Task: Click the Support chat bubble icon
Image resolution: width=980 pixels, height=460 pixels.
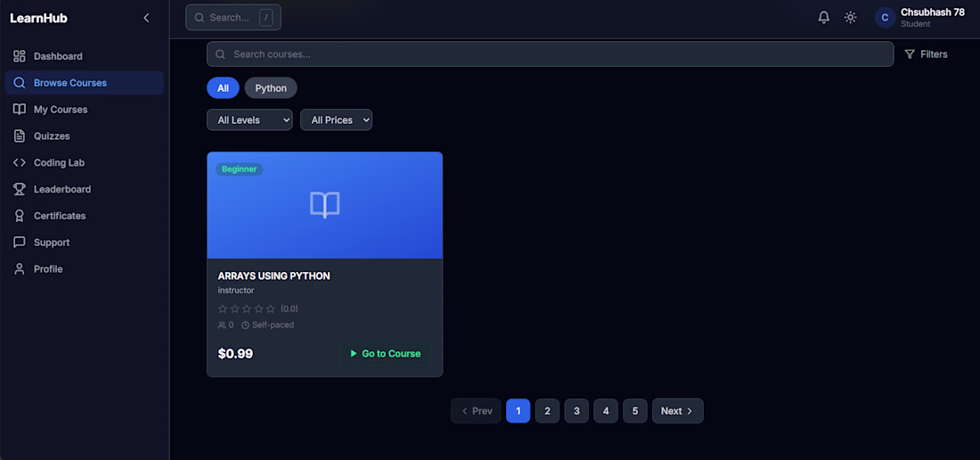Action: (20, 242)
